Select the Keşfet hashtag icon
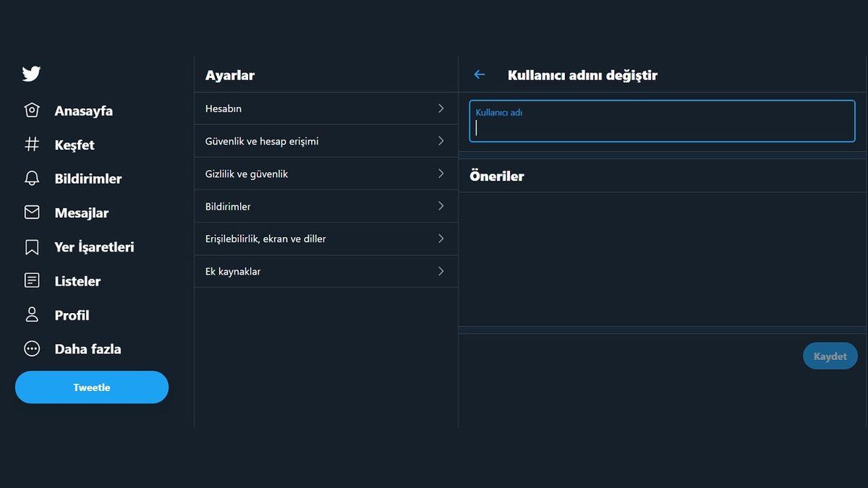Viewport: 868px width, 488px height. (32, 144)
